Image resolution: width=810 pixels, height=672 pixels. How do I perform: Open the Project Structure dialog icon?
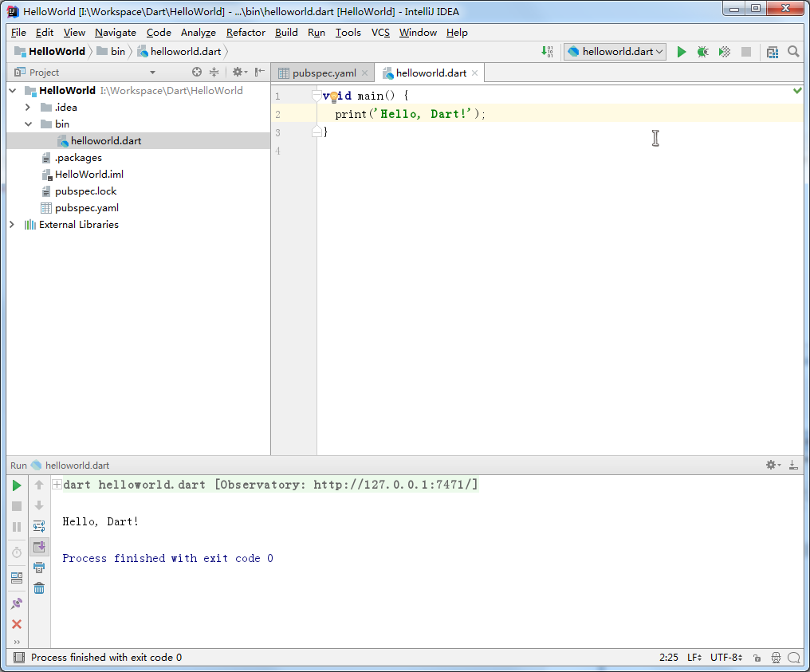click(773, 52)
